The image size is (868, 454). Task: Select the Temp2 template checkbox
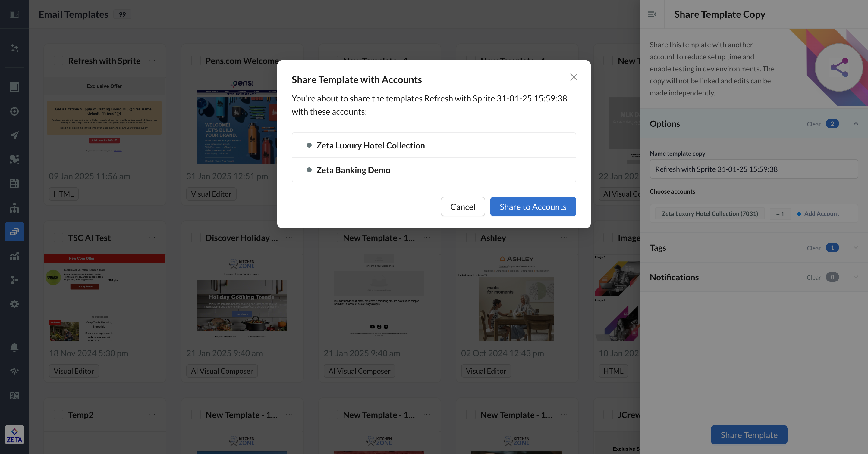point(59,415)
